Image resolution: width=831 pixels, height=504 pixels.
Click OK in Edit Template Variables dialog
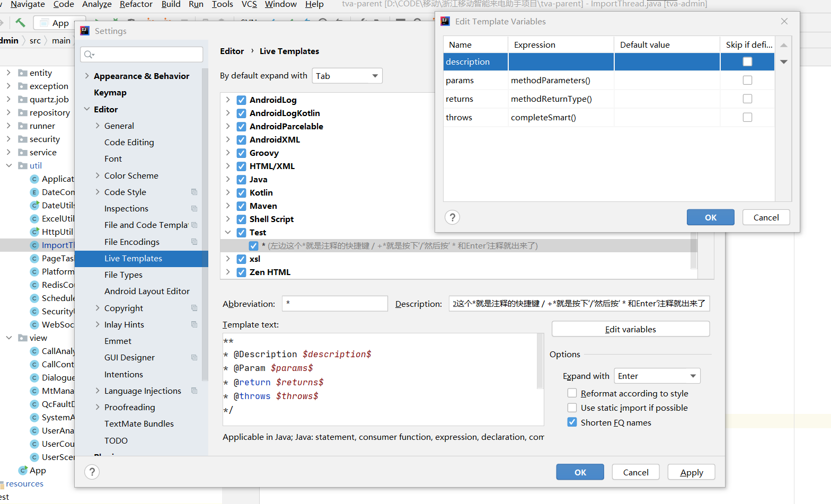[711, 217]
